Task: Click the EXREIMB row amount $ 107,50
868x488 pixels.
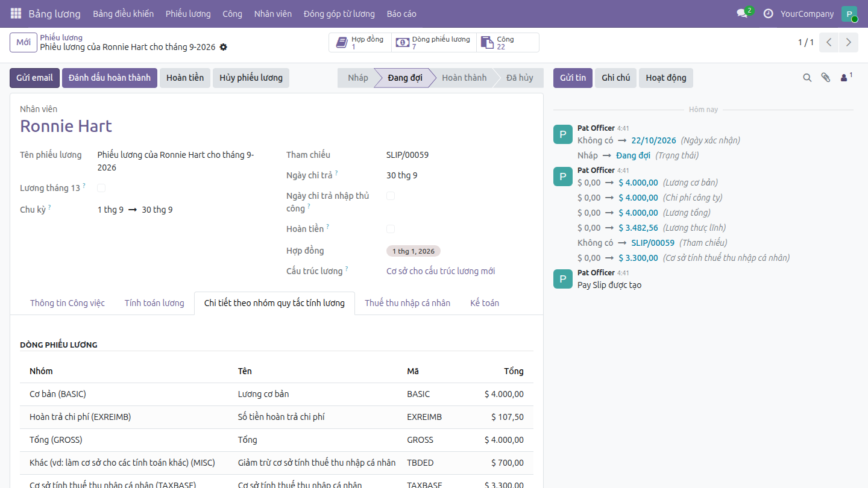Action: (x=508, y=417)
